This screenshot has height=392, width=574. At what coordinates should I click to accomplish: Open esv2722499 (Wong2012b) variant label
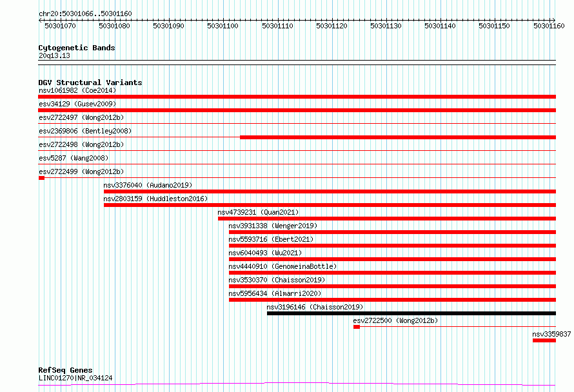click(81, 171)
